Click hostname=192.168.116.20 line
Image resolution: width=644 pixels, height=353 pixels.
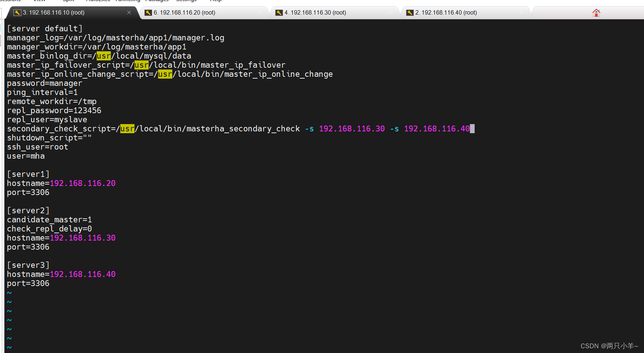(61, 183)
